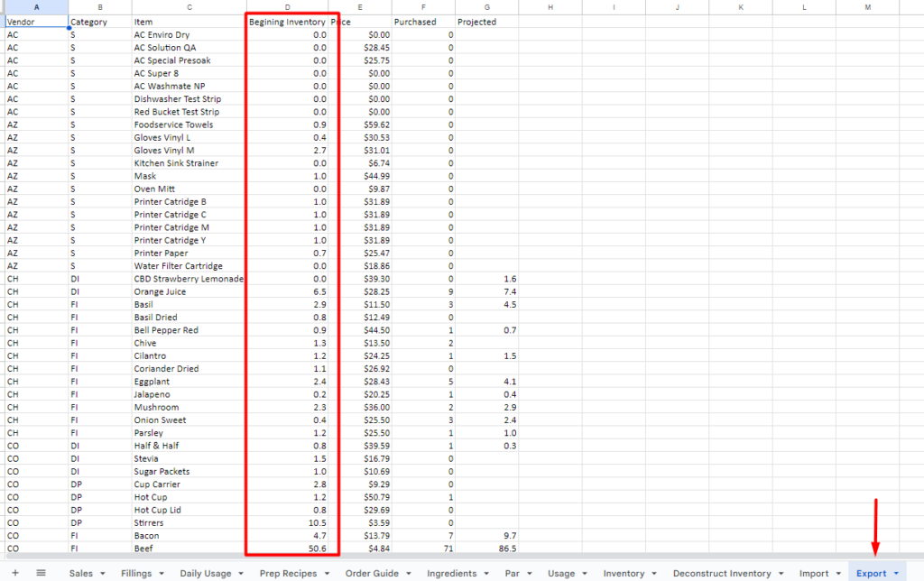Click the Daily Usage tab dropdown arrow
This screenshot has height=581, width=924.
click(241, 573)
